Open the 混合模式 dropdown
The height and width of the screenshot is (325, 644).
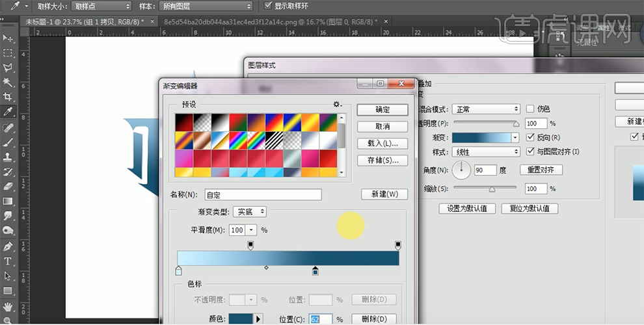[486, 109]
